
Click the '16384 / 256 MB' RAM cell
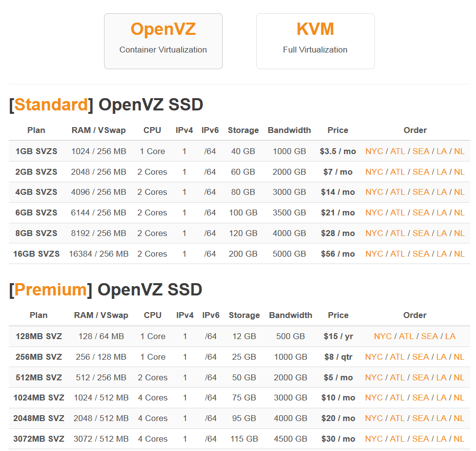click(99, 254)
